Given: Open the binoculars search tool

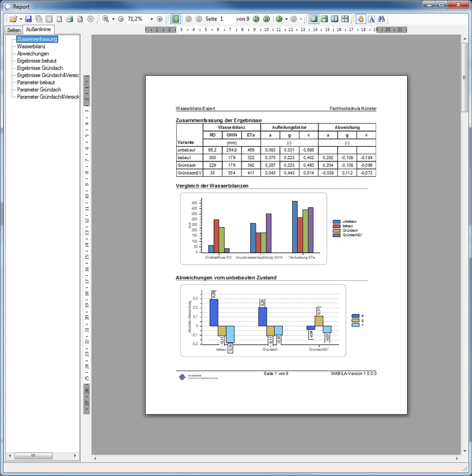Looking at the screenshot, I should tap(381, 19).
